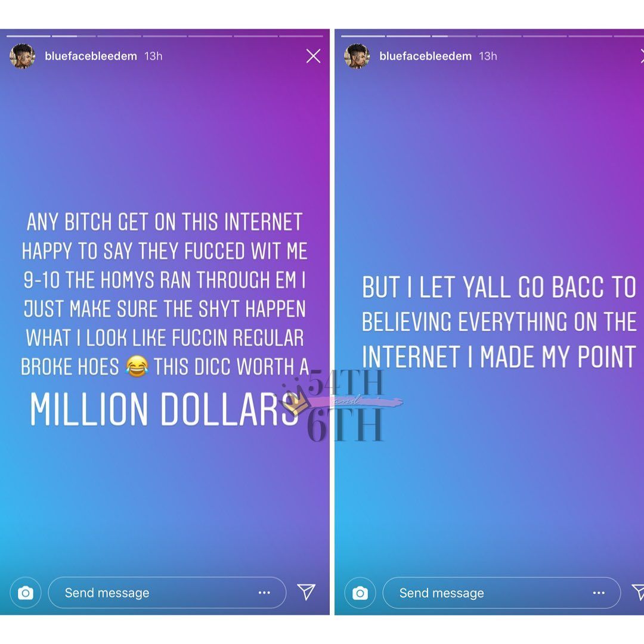Focus Send message field under MILLION DOLLARS story
This screenshot has width=644, height=644.
click(x=167, y=593)
